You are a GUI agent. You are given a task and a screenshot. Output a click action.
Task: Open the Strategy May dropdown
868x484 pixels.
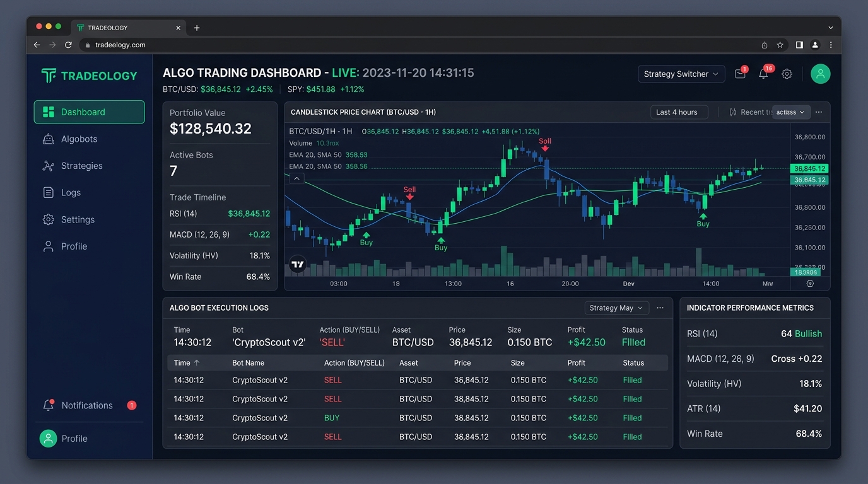point(617,308)
